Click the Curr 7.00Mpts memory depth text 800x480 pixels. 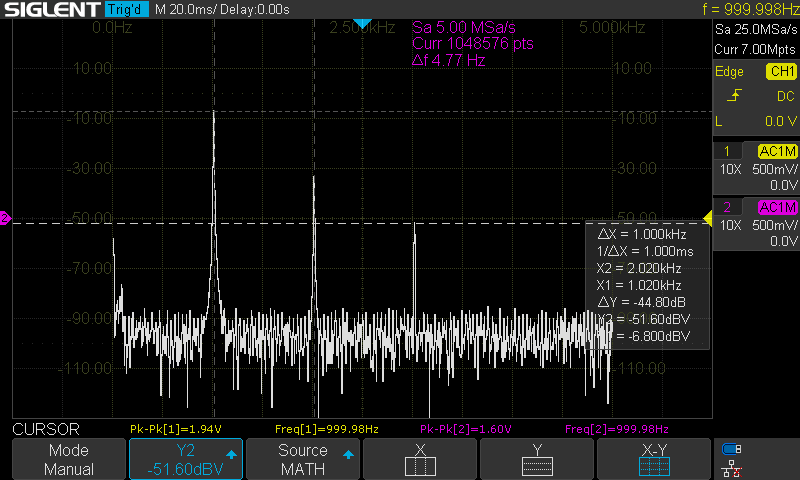755,49
